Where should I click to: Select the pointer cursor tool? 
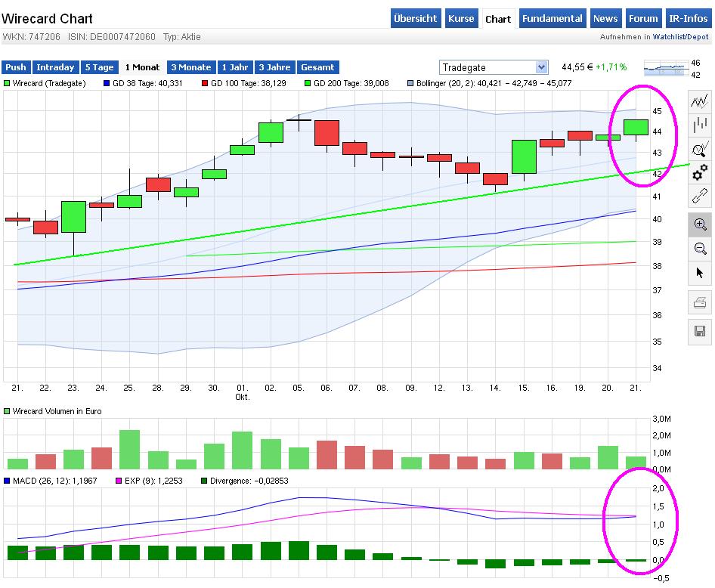tap(699, 273)
